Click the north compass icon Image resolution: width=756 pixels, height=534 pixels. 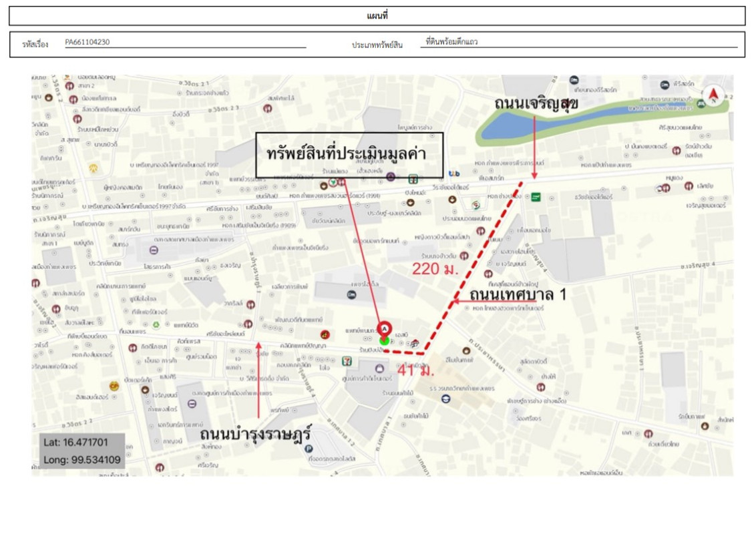(x=713, y=95)
